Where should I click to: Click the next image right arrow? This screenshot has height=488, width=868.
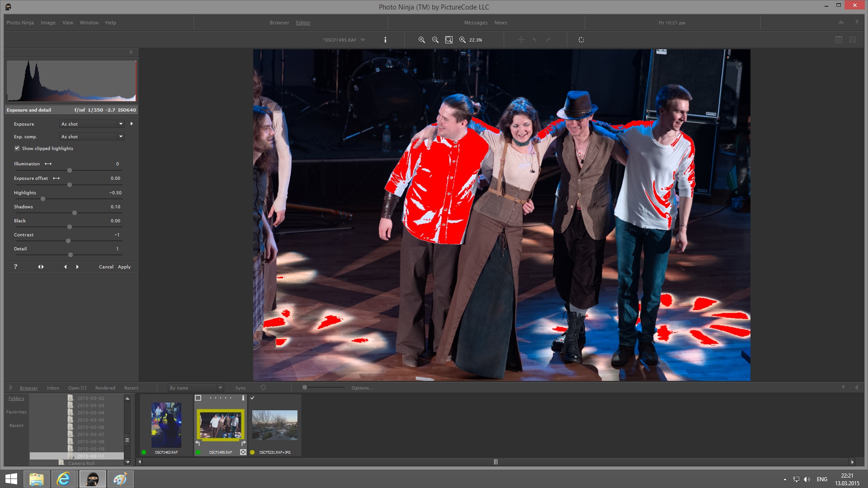click(77, 267)
